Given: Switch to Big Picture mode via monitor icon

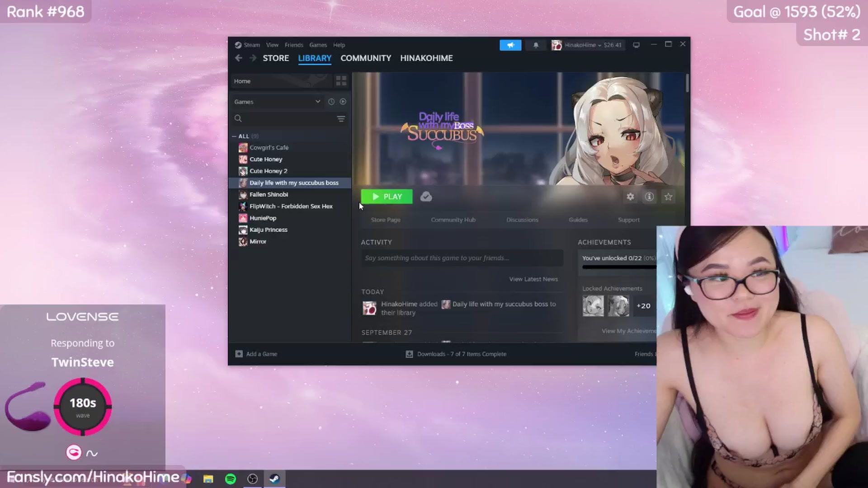Looking at the screenshot, I should click(x=636, y=45).
